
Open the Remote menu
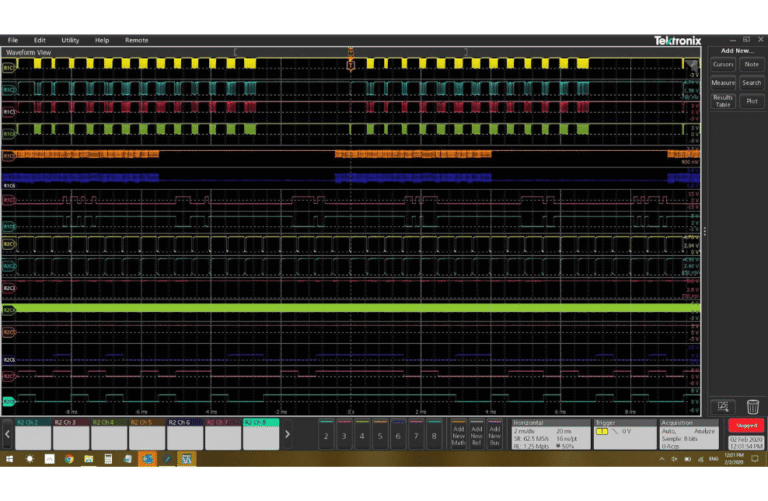pos(137,40)
